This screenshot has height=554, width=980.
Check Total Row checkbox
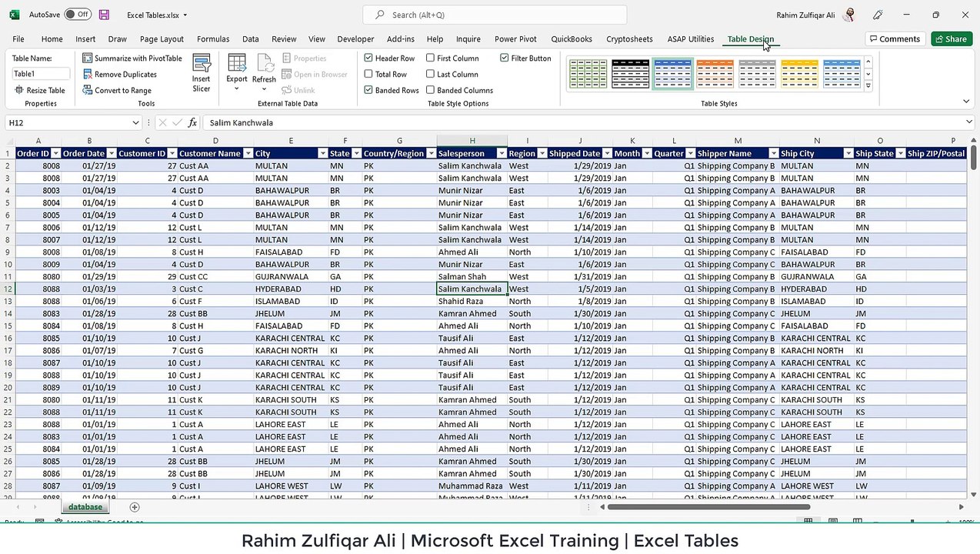[x=368, y=75]
